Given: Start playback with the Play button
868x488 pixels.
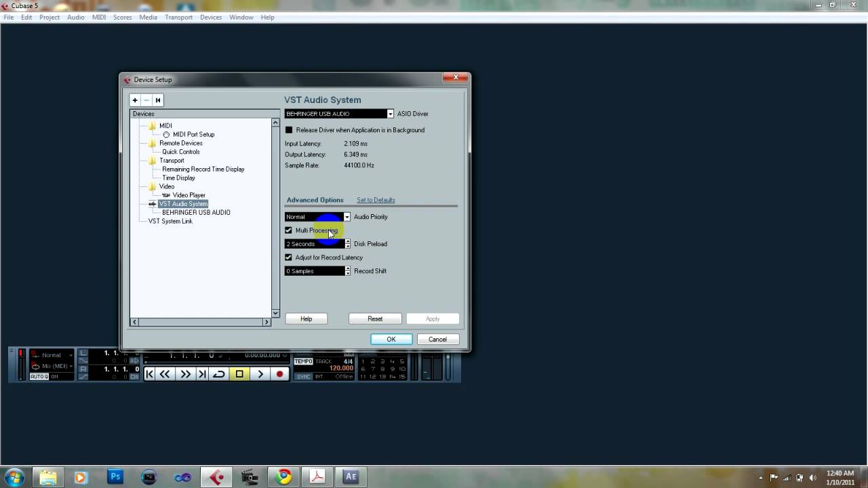Looking at the screenshot, I should point(260,374).
